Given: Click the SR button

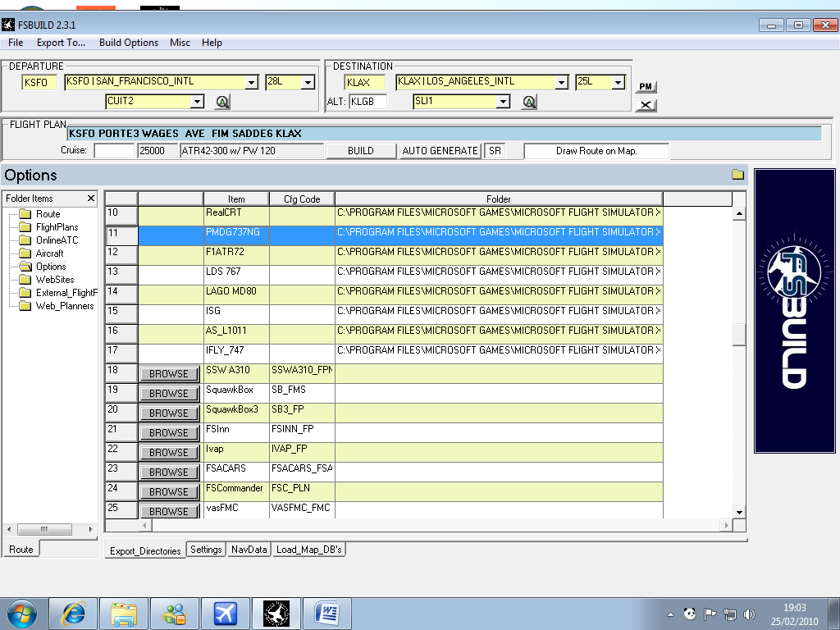Looking at the screenshot, I should coord(495,151).
